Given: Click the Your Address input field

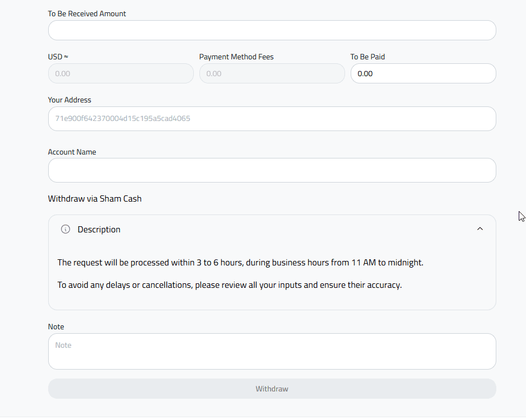Looking at the screenshot, I should tap(272, 119).
